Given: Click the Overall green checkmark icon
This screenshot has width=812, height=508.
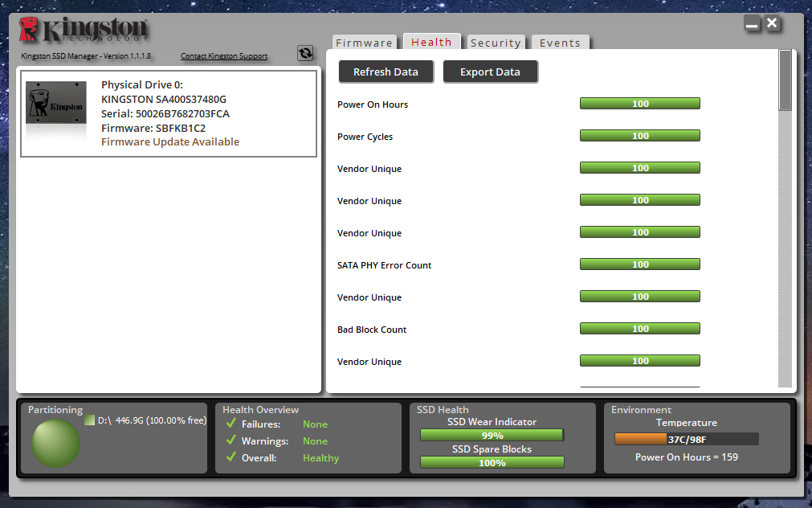Looking at the screenshot, I should pyautogui.click(x=231, y=457).
